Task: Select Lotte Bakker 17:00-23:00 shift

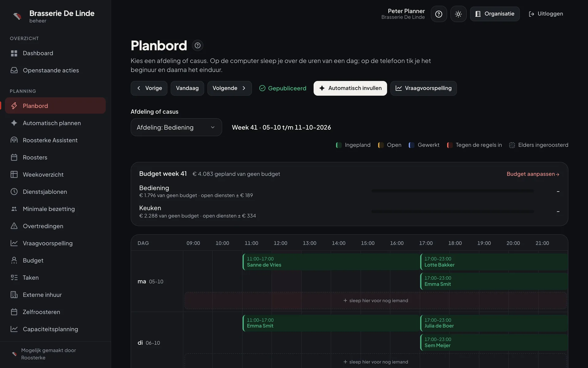Action: tap(494, 262)
